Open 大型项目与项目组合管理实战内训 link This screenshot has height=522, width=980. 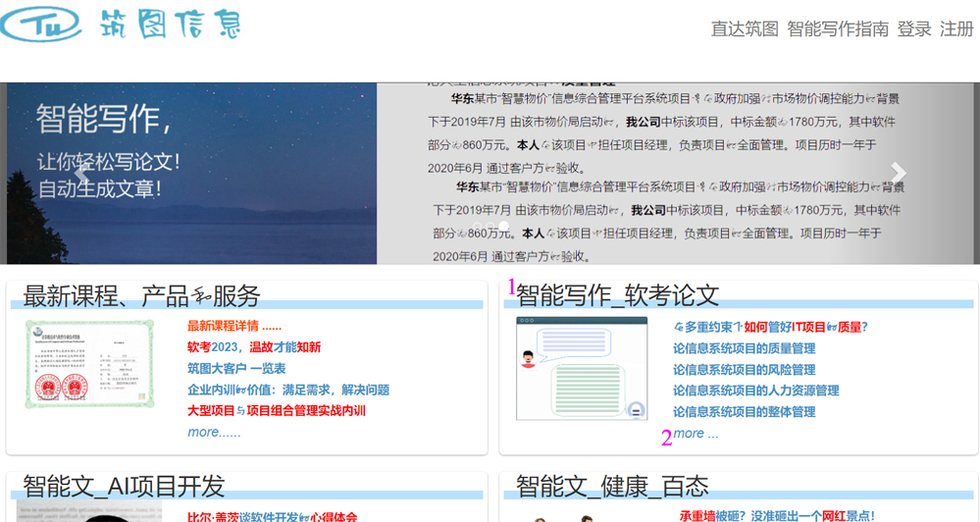(277, 411)
